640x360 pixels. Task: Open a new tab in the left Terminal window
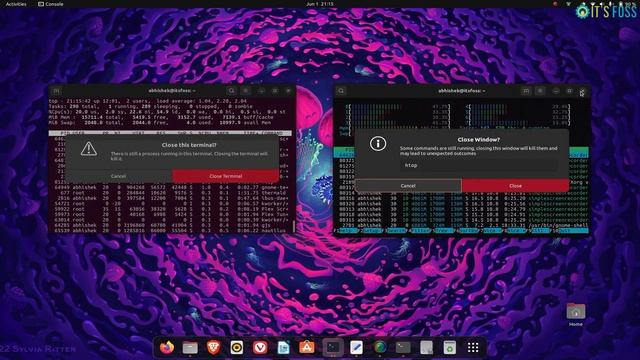point(56,91)
